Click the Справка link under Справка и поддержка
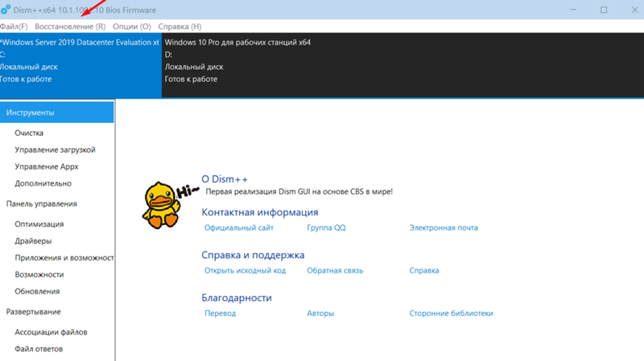Image resolution: width=644 pixels, height=361 pixels. pyautogui.click(x=424, y=270)
